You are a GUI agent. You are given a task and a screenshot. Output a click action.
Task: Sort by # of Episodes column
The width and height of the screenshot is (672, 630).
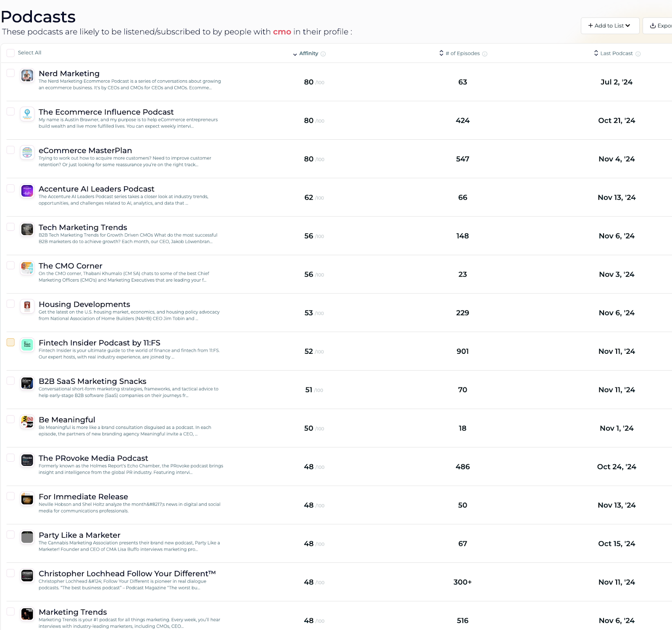pos(459,53)
